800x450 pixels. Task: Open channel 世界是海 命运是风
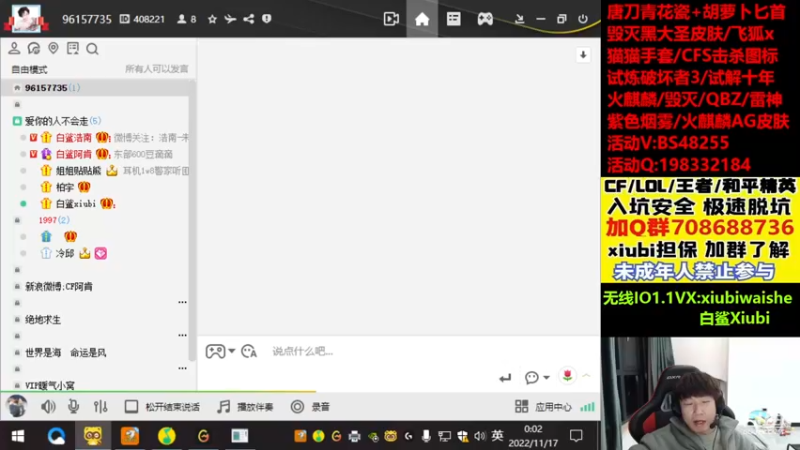tap(65, 353)
